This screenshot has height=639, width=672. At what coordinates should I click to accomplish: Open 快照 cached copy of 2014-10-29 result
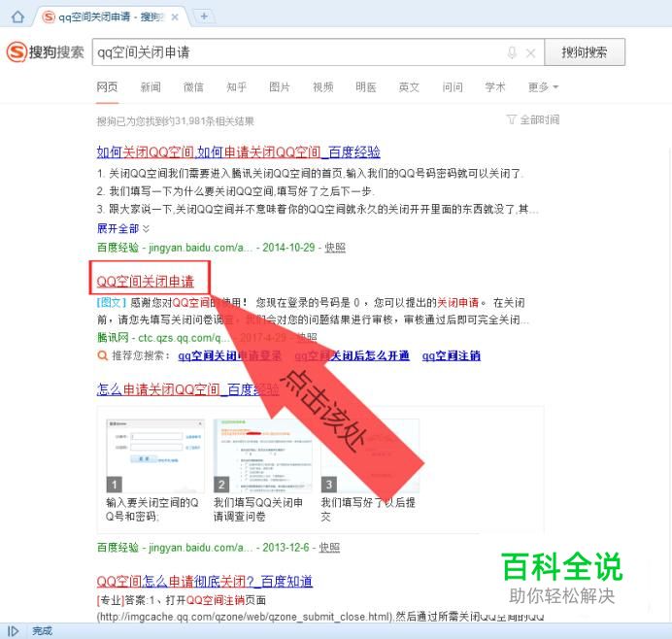pos(335,248)
